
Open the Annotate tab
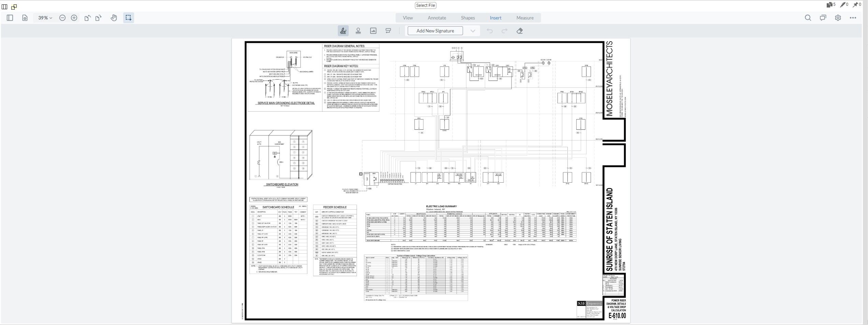437,18
